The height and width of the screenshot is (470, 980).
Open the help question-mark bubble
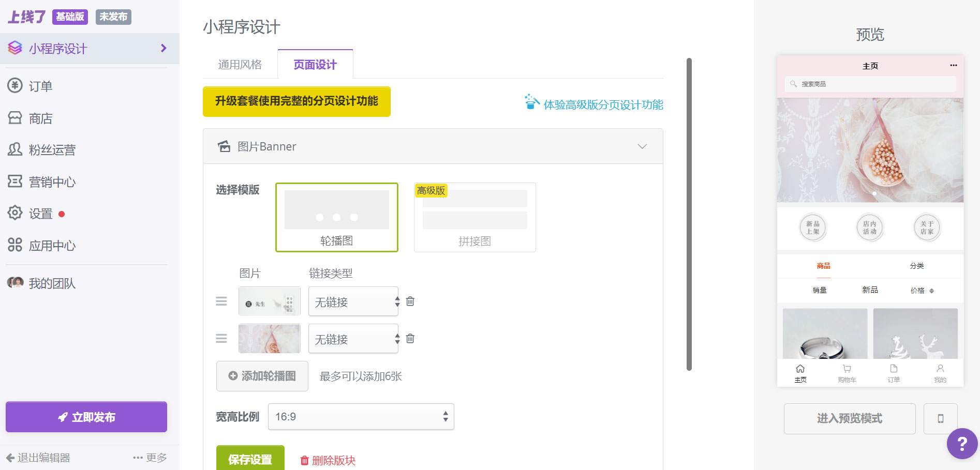point(961,443)
